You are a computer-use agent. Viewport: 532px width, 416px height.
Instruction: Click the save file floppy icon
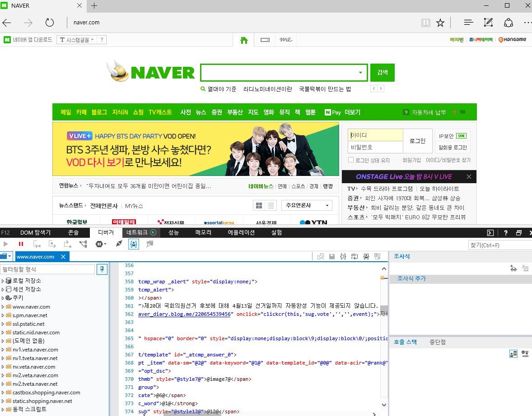[332, 257]
